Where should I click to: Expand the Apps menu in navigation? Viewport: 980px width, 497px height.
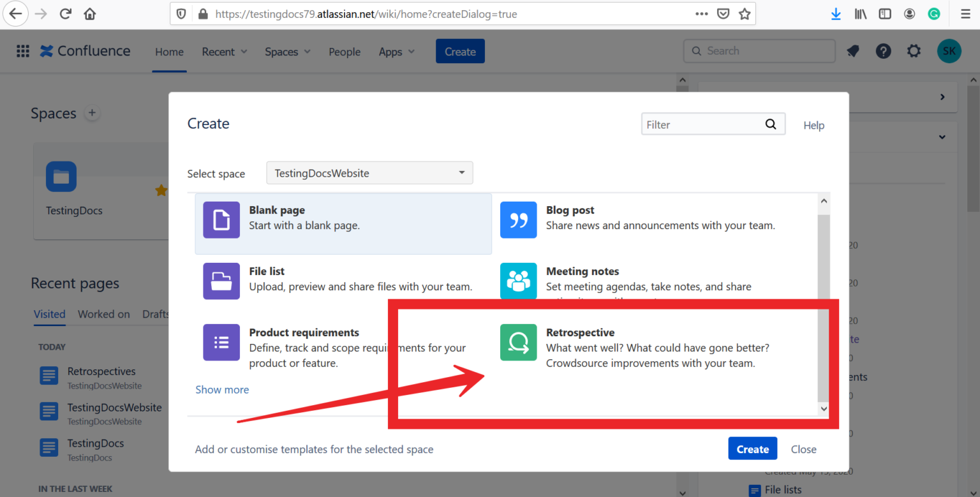(x=396, y=52)
